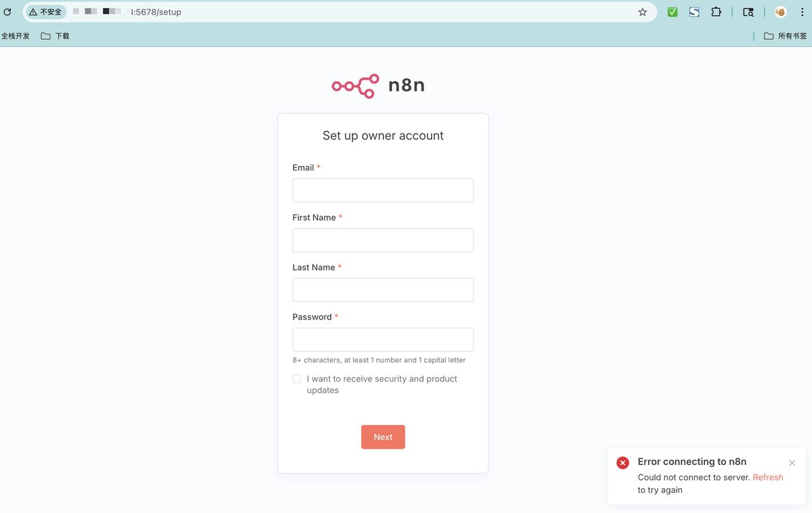Screen dimensions: 812x513
Task: Dismiss the error notification with its X
Action: tap(792, 462)
